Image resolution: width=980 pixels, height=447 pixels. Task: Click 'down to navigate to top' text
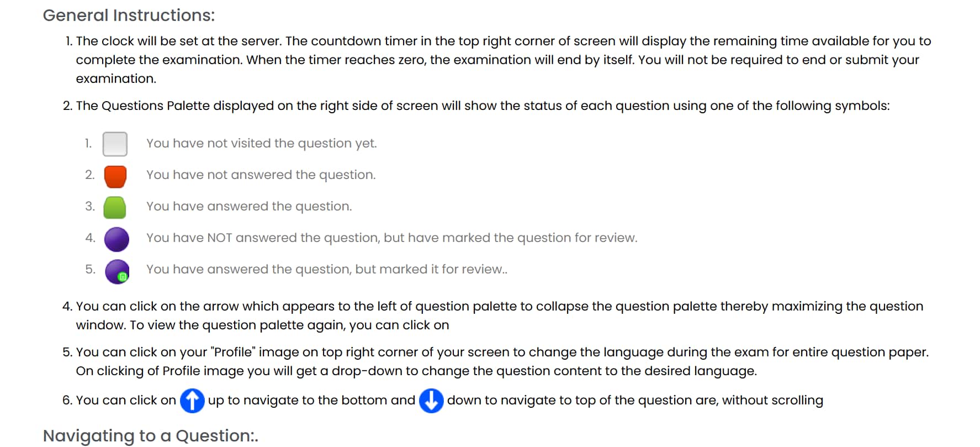tap(635, 401)
